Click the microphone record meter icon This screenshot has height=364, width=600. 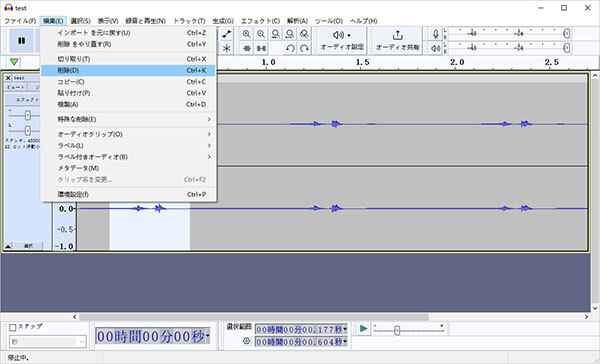435,34
